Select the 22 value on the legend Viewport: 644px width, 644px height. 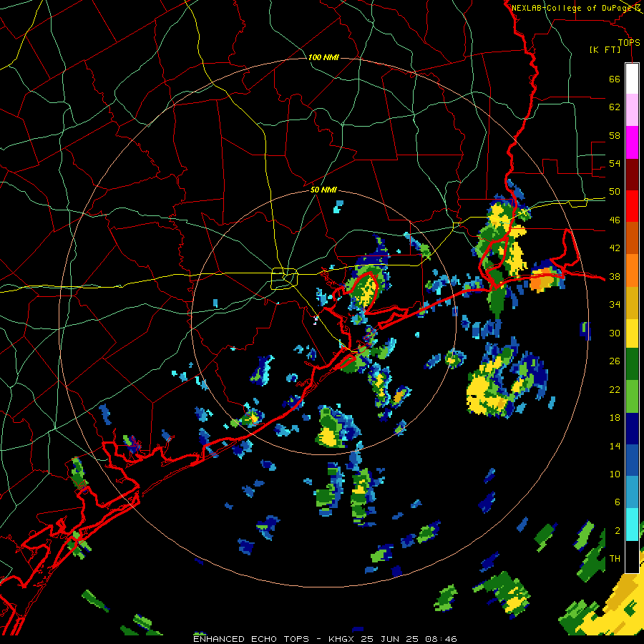[x=615, y=389]
